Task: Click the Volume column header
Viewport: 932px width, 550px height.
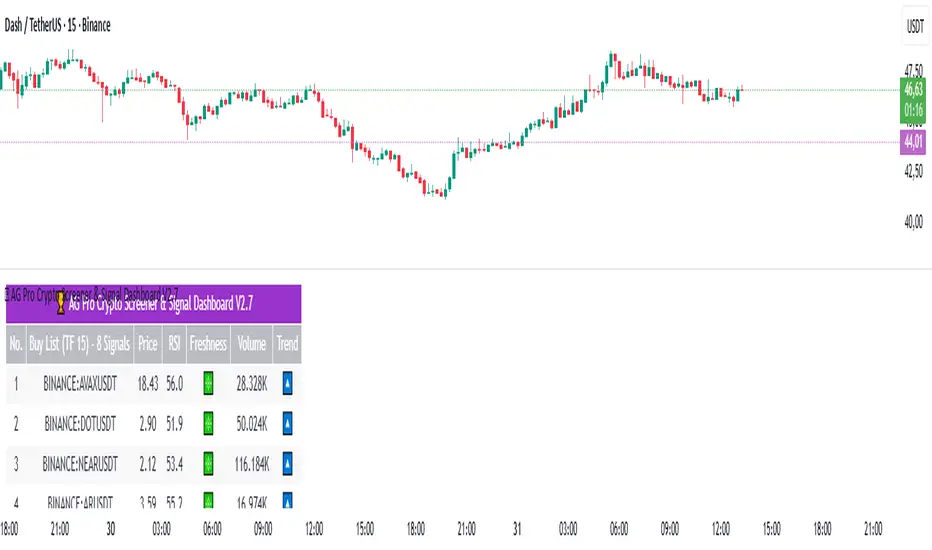Action: point(252,343)
